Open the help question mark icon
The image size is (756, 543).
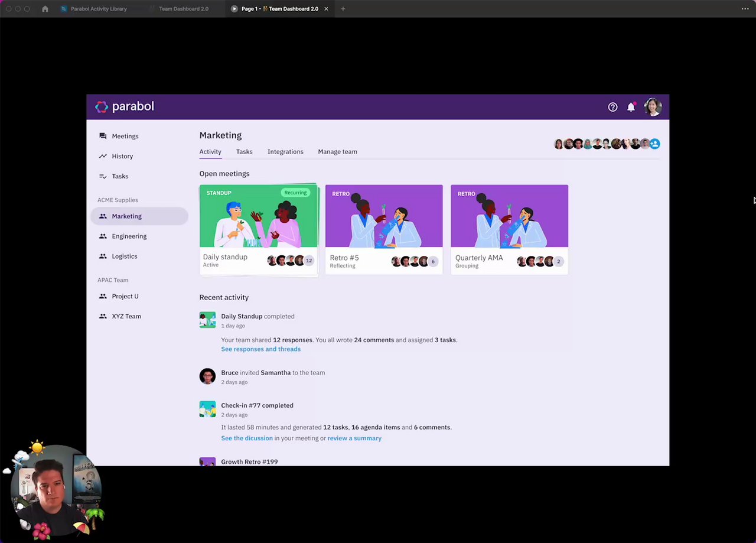612,107
